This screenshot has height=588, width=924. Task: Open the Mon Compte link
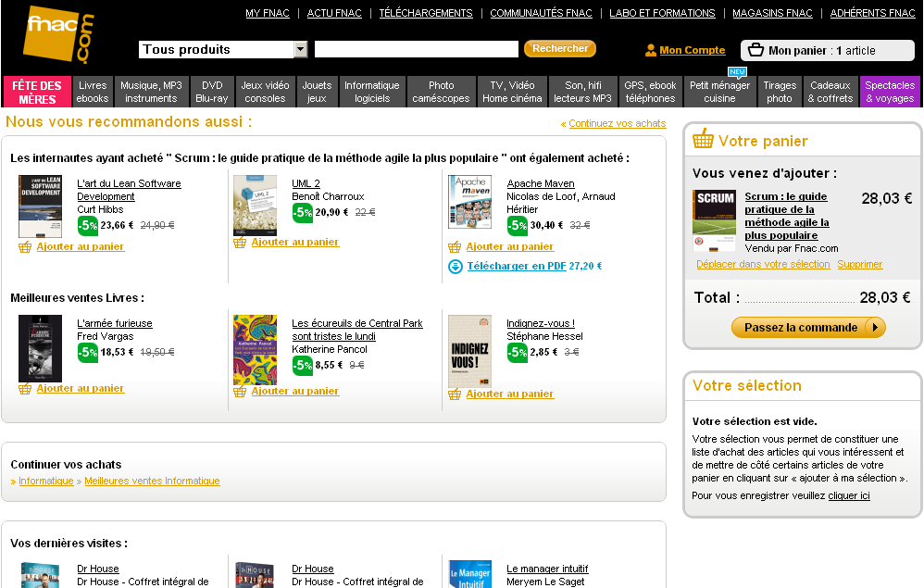693,50
